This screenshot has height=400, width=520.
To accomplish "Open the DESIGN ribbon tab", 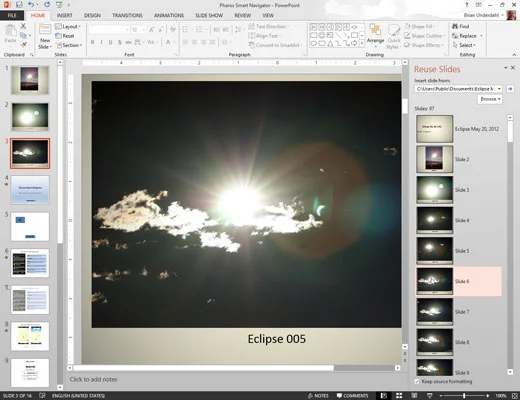I will point(92,15).
